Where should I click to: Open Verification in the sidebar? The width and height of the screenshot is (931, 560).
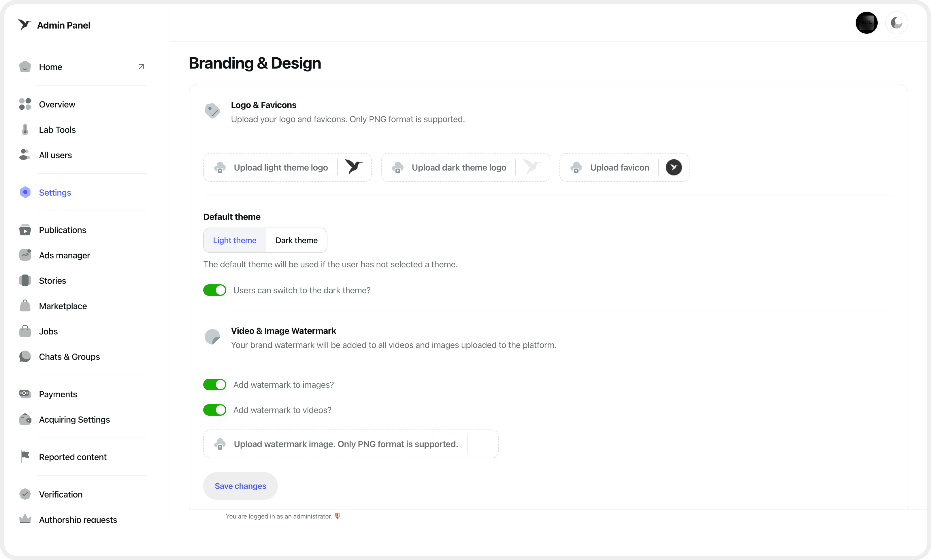[x=61, y=494]
